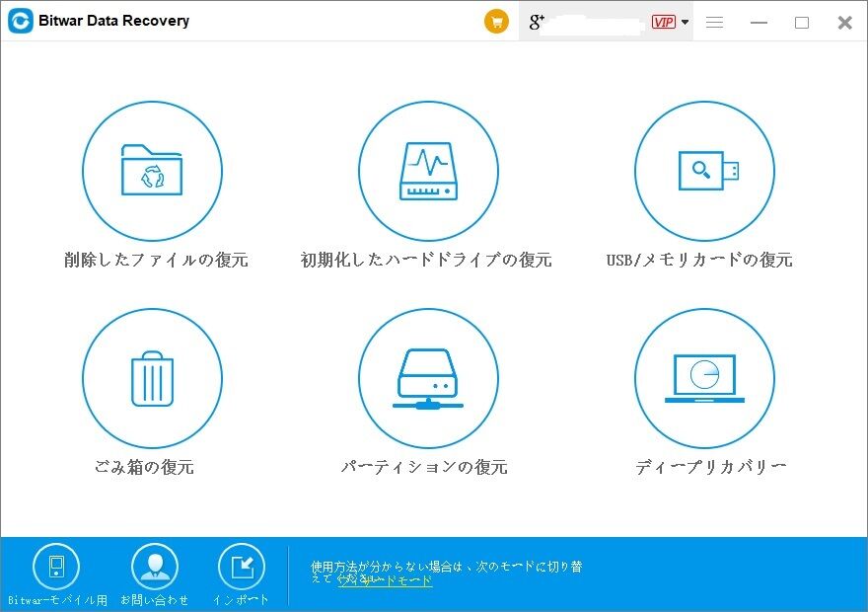Open the hamburger menu
The image size is (868, 612).
pos(714,21)
